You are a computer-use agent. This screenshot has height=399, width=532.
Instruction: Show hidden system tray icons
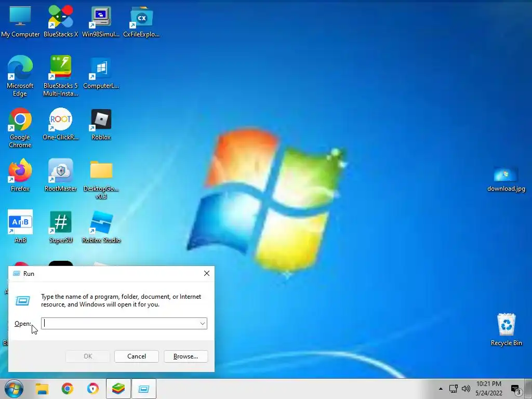[x=441, y=389]
